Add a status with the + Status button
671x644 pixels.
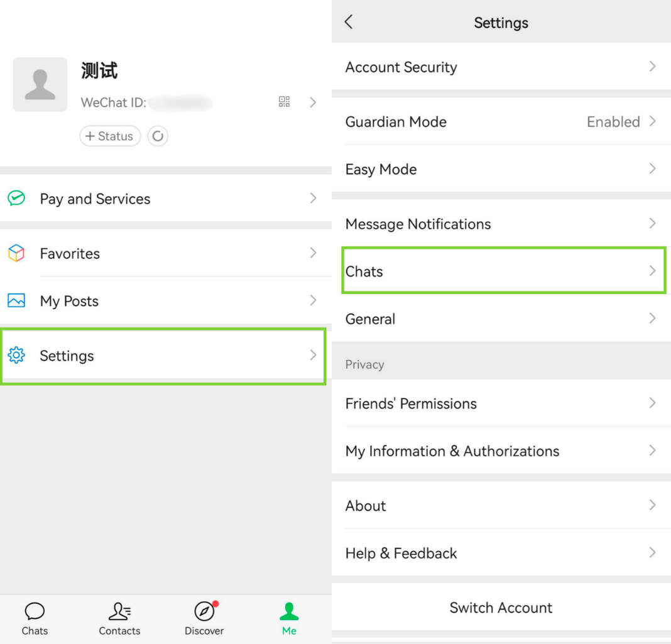[x=110, y=136]
